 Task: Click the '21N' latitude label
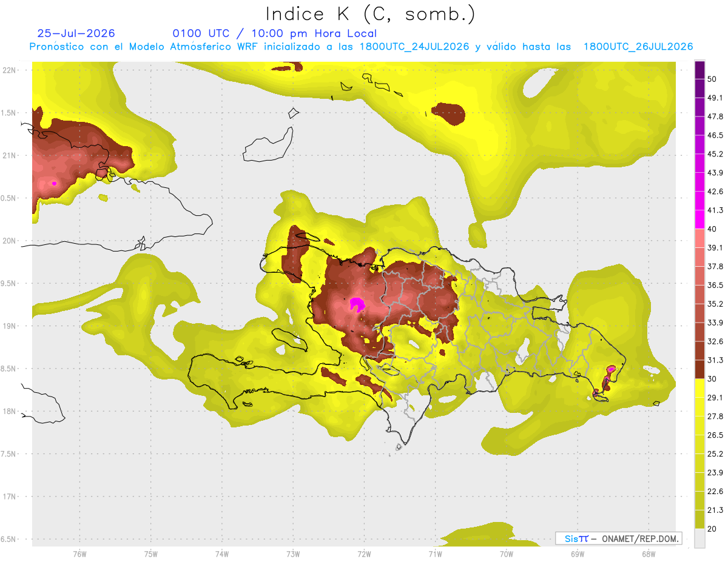(9, 155)
